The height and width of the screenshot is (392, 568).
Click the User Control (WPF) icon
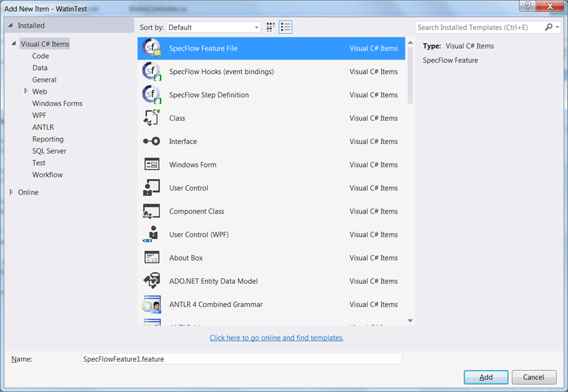151,234
